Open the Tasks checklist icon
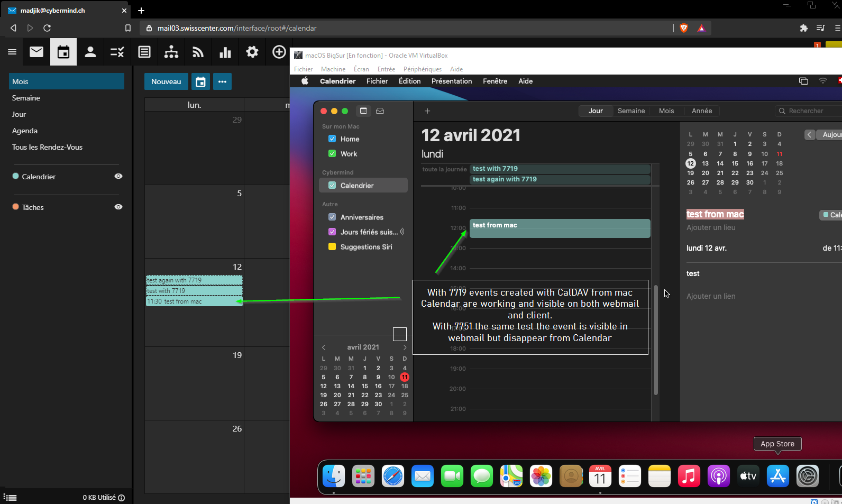The width and height of the screenshot is (842, 504). point(117,52)
